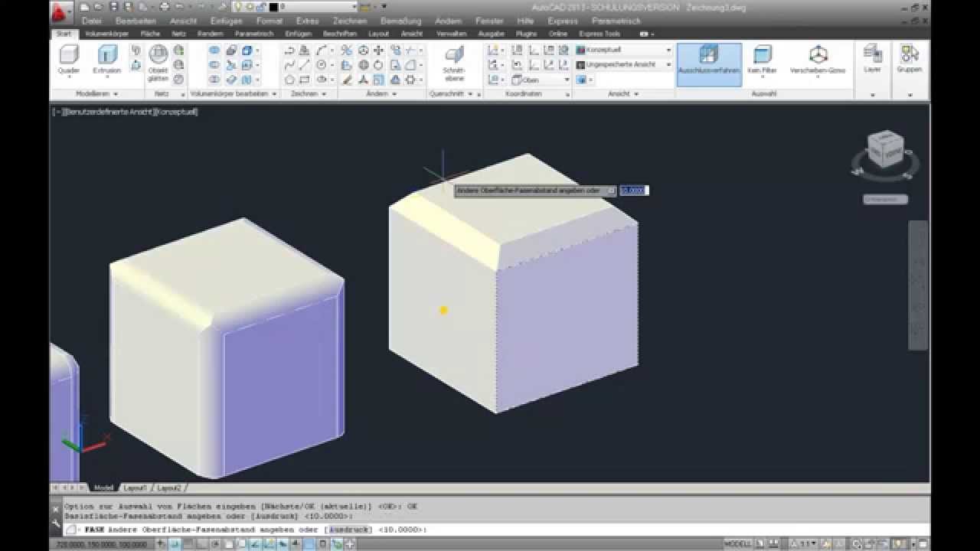Click the command line wrench icon

(x=57, y=523)
